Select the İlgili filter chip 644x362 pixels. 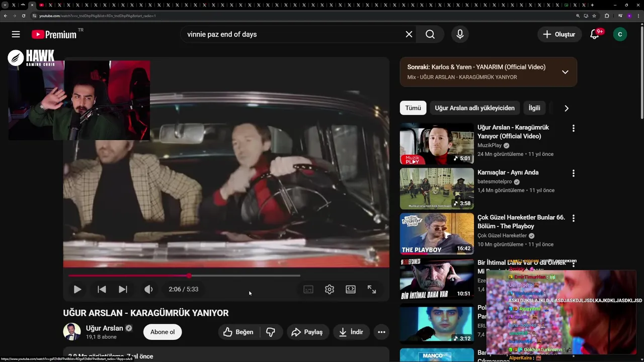pyautogui.click(x=534, y=108)
